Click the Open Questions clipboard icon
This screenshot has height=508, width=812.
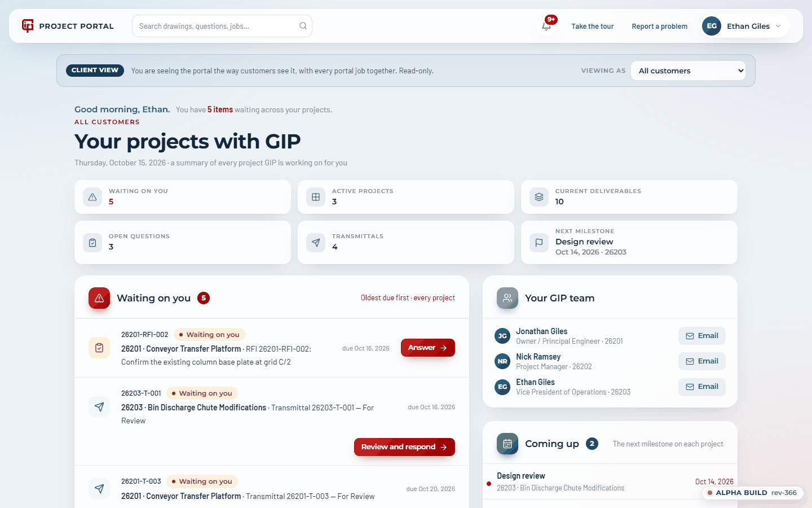click(x=92, y=243)
